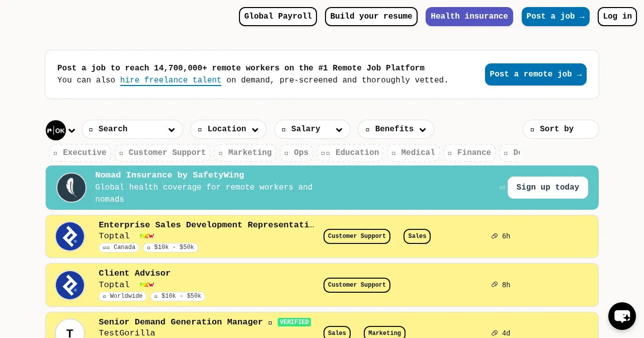Click Sales tag on TestGorilla job

(x=337, y=332)
